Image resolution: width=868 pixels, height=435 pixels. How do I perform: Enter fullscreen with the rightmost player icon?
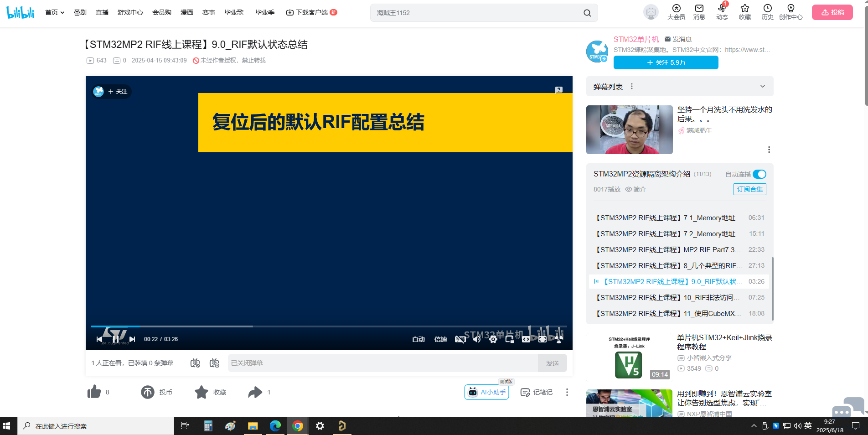coord(559,339)
